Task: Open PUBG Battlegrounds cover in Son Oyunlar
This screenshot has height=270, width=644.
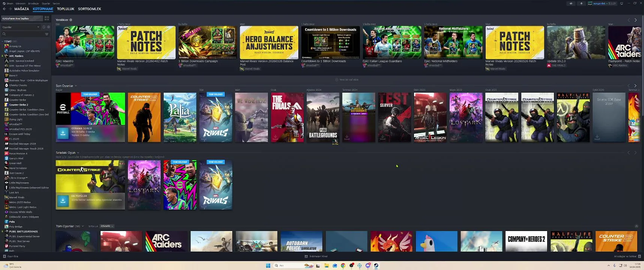Action: 323,117
